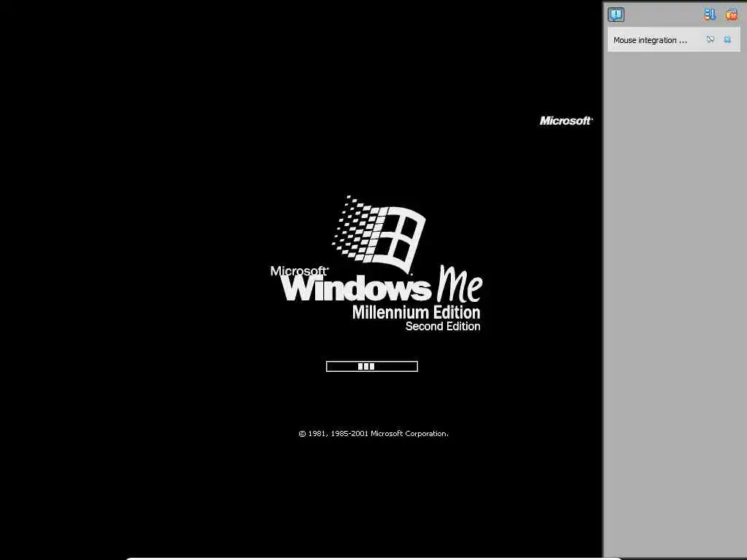Dismiss the Mouse integration notification with the blue X
The image size is (747, 560).
[x=727, y=39]
